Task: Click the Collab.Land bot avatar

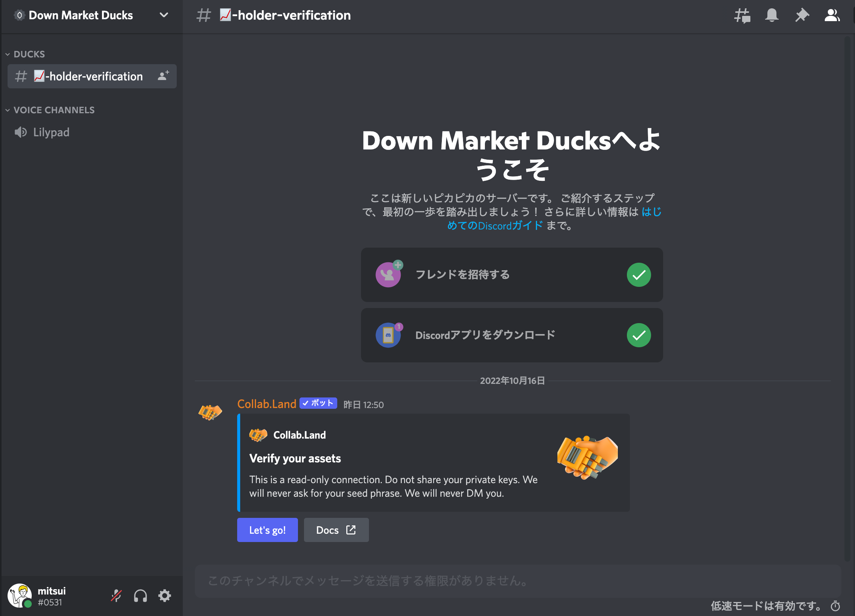Action: point(210,412)
